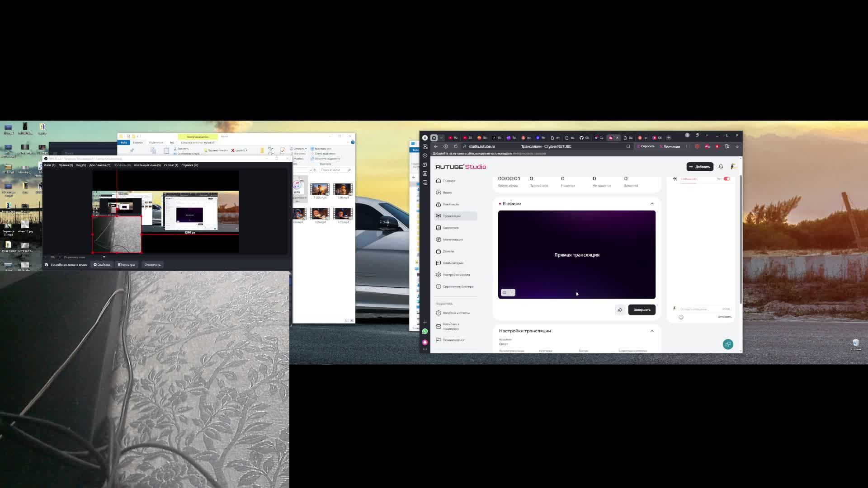Collapse chat panel with the arrow icon
The image size is (868, 488).
675,179
